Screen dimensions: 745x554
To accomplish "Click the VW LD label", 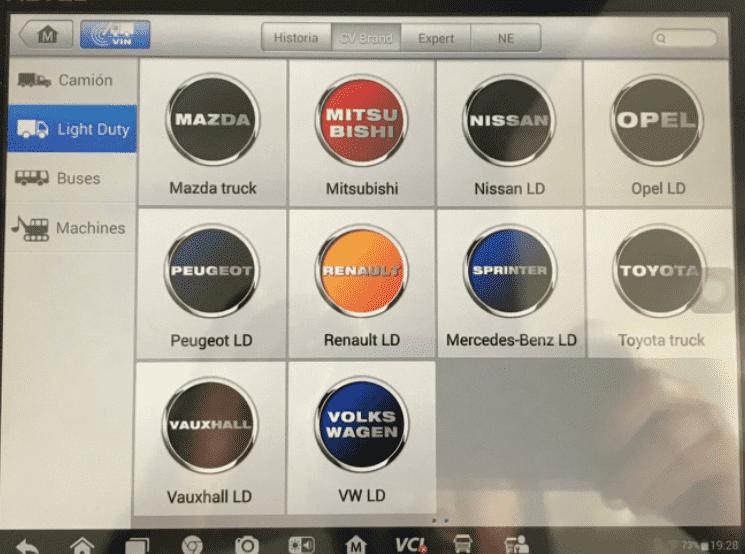I will tap(362, 496).
